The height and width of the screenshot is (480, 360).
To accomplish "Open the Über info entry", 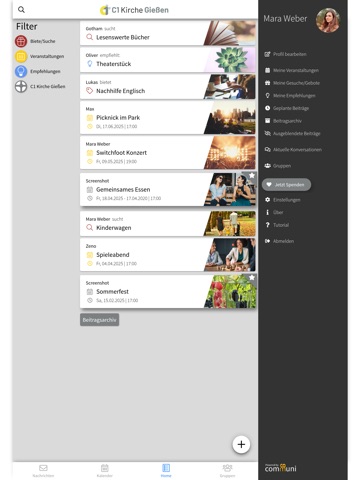I will 274,212.
